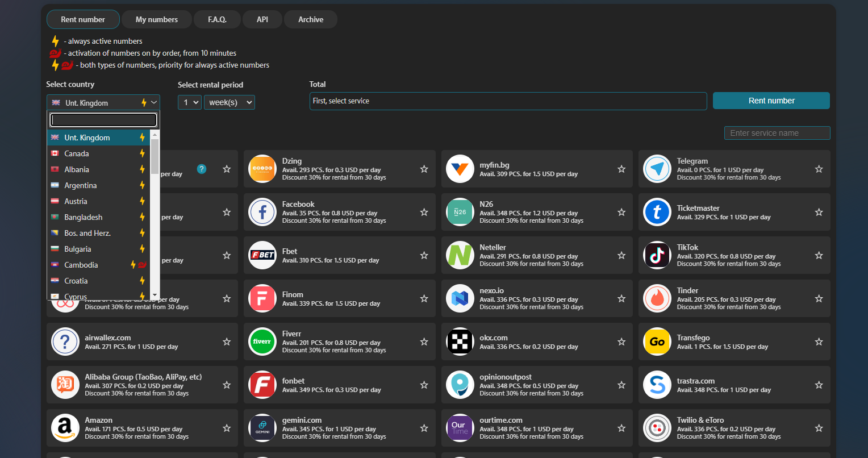The height and width of the screenshot is (458, 868).
Task: Pick Austria in the country list
Action: pos(98,201)
